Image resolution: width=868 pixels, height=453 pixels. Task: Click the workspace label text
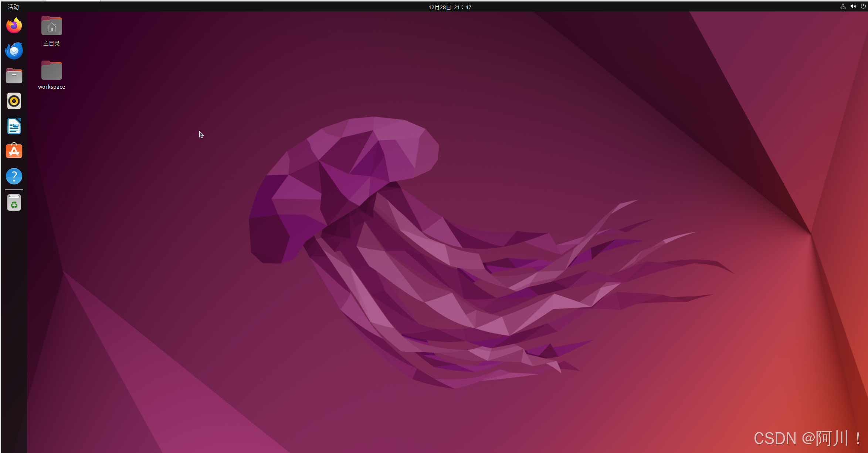[51, 87]
